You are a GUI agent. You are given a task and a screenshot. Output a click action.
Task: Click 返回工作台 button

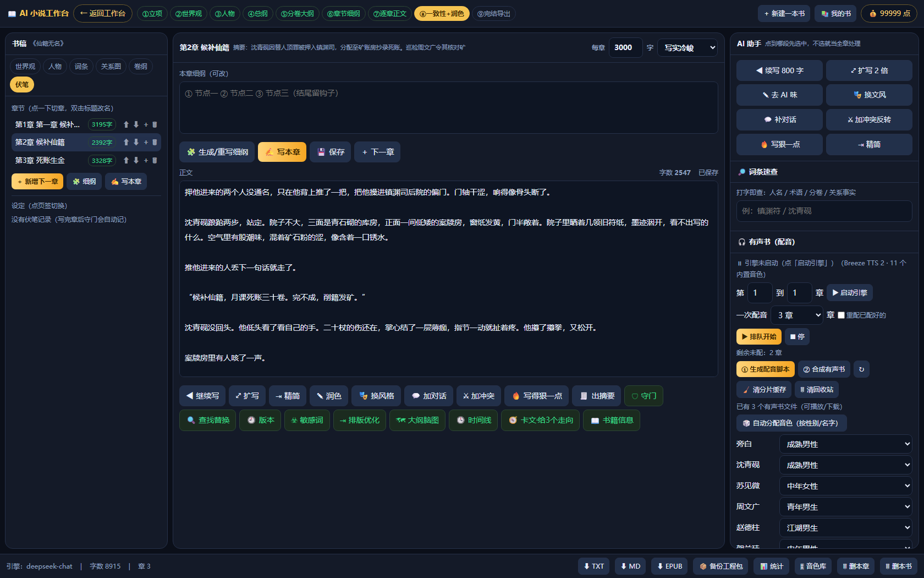click(x=103, y=14)
